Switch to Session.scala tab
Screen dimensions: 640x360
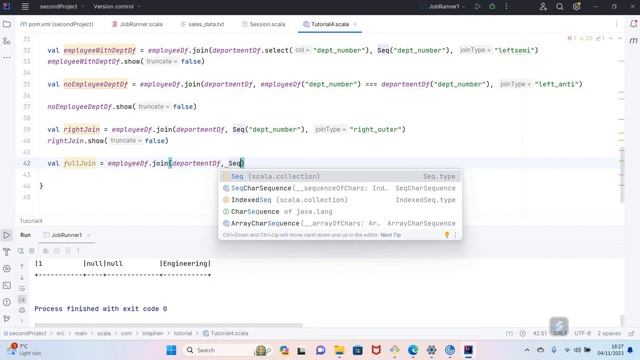pyautogui.click(x=263, y=24)
